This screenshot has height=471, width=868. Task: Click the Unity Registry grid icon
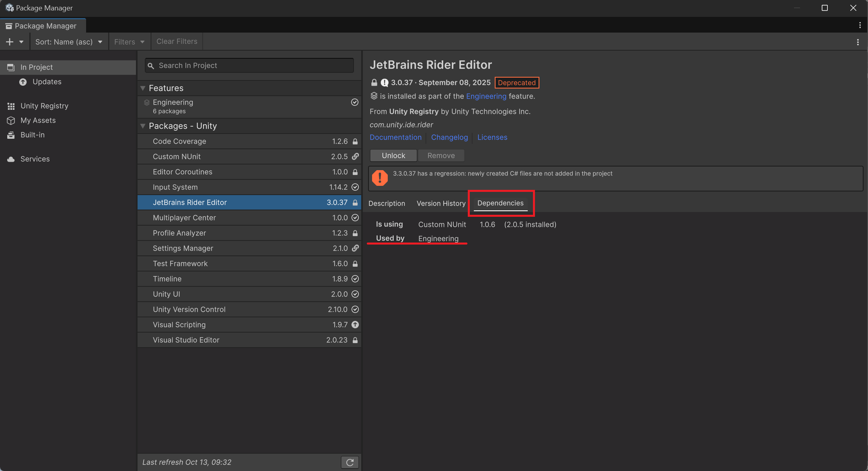point(11,106)
